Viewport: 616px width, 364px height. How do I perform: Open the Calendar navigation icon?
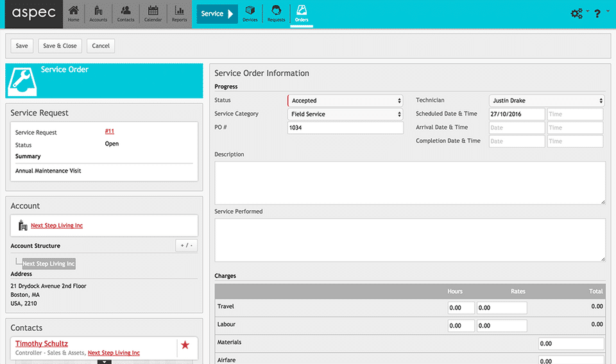153,13
